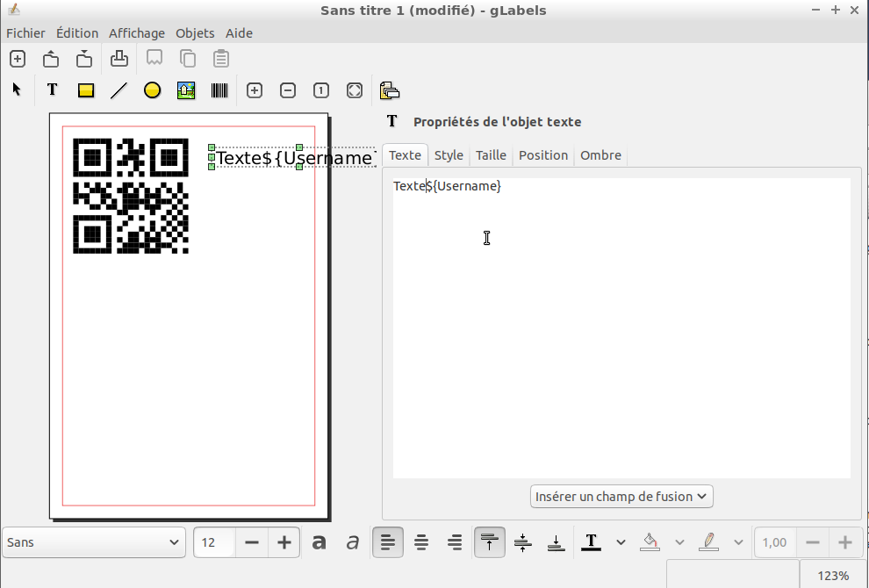Viewport: 869px width, 588px height.
Task: Decrease line width 1,00 with minus
Action: pos(813,542)
